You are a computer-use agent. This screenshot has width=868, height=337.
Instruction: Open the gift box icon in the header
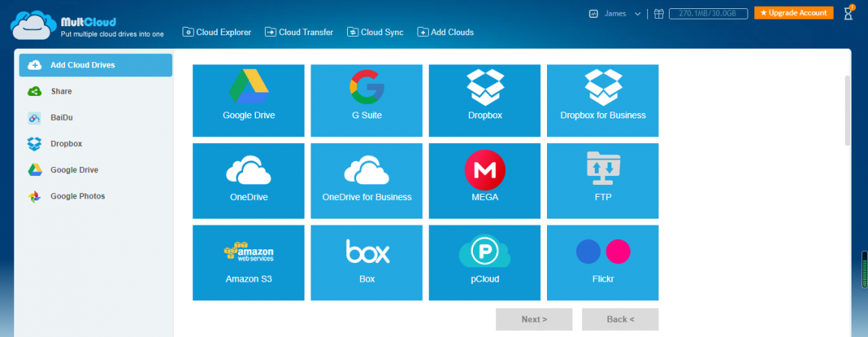coord(658,14)
